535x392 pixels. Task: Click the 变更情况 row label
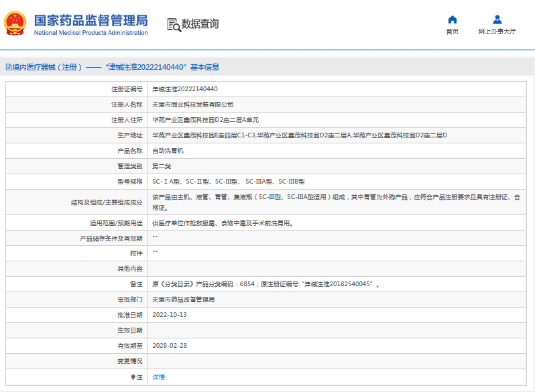(130, 361)
